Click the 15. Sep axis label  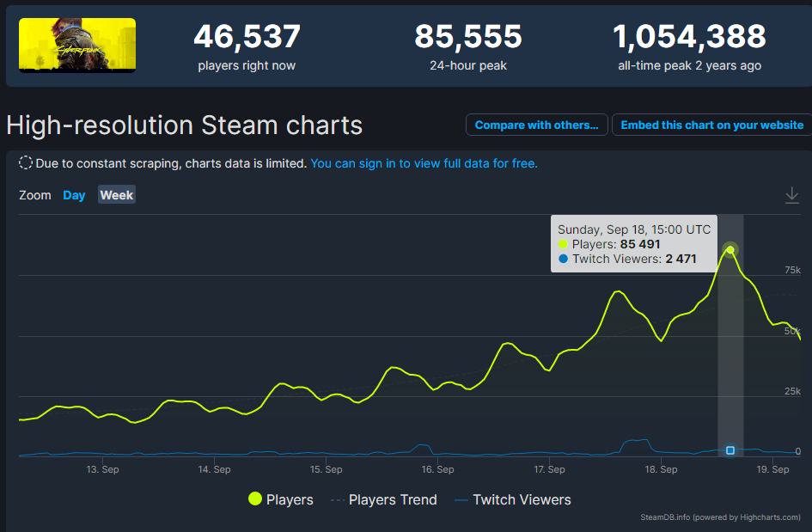327,469
